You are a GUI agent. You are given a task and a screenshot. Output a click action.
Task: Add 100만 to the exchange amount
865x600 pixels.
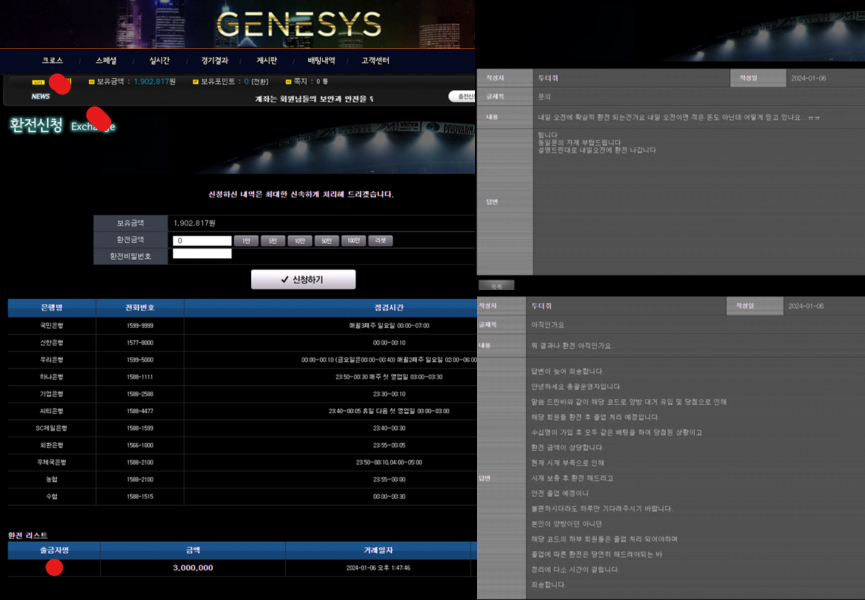(354, 241)
